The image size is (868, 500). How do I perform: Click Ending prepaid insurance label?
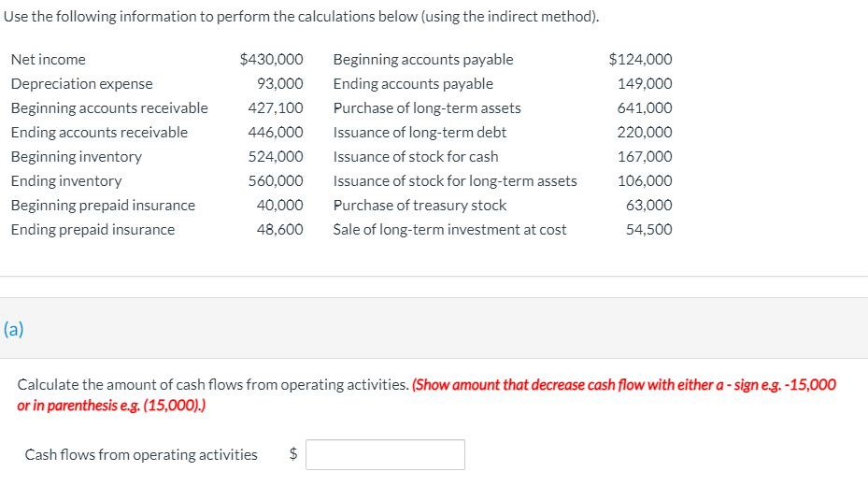click(93, 230)
